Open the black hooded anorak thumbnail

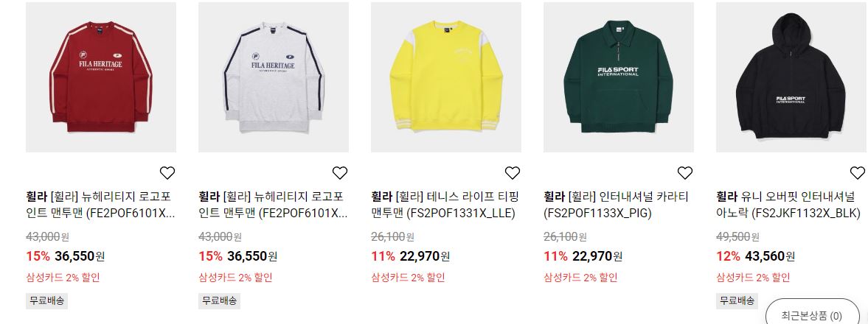[791, 77]
